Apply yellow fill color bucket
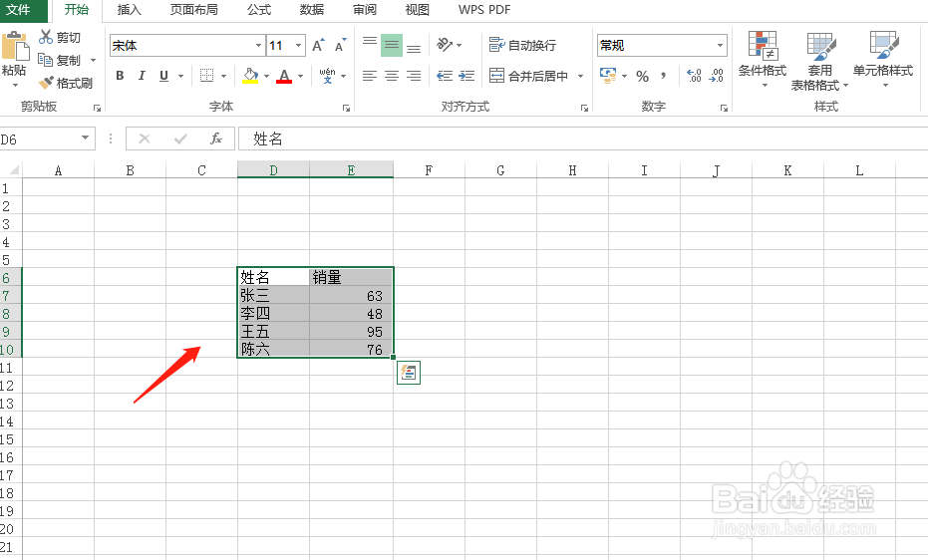The width and height of the screenshot is (928, 560). pyautogui.click(x=250, y=76)
